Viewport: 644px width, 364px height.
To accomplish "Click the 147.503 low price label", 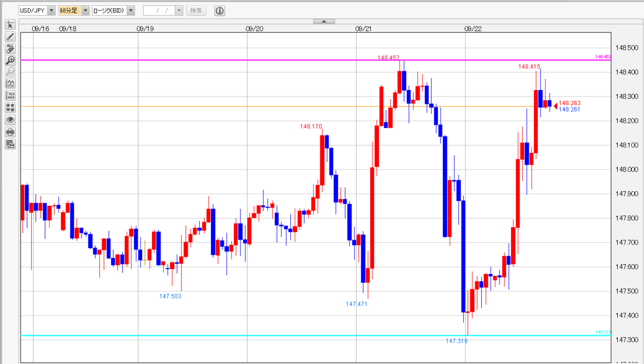I will pyautogui.click(x=171, y=296).
